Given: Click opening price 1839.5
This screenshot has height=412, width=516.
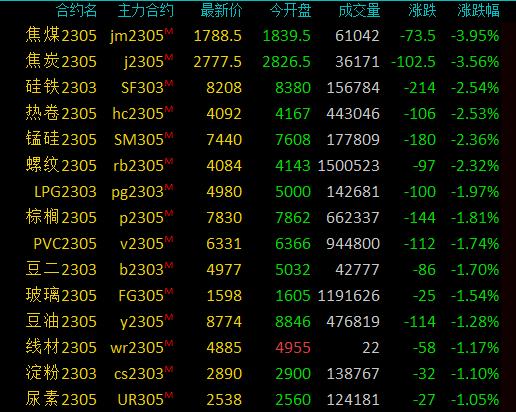Looking at the screenshot, I should (x=287, y=36).
